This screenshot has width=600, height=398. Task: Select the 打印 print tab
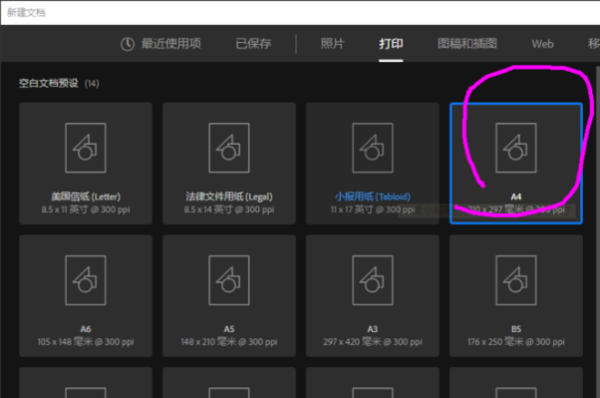click(x=391, y=44)
